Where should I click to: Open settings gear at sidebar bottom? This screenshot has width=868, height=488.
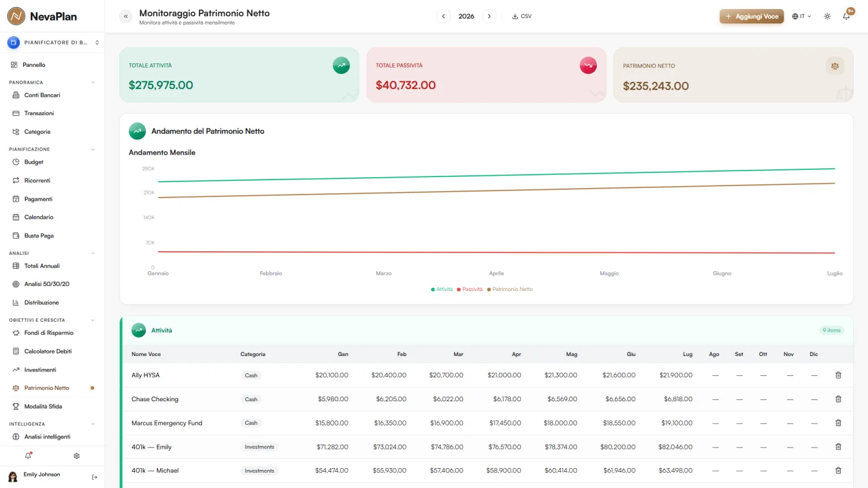[77, 456]
